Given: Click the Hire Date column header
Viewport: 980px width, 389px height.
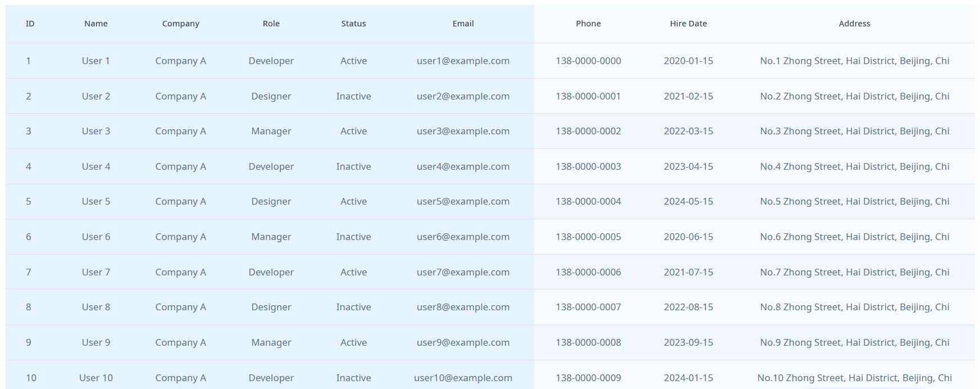Looking at the screenshot, I should coord(689,24).
